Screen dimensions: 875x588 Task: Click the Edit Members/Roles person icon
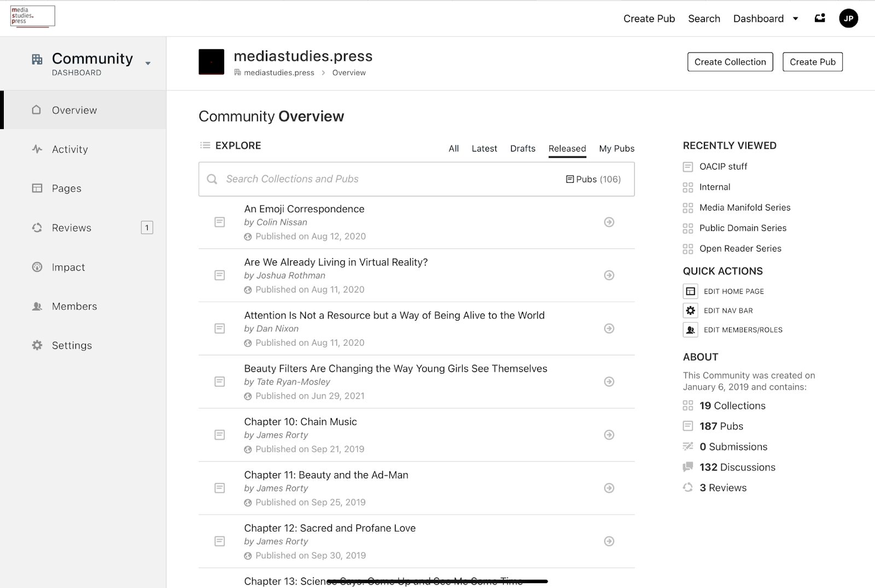(691, 330)
